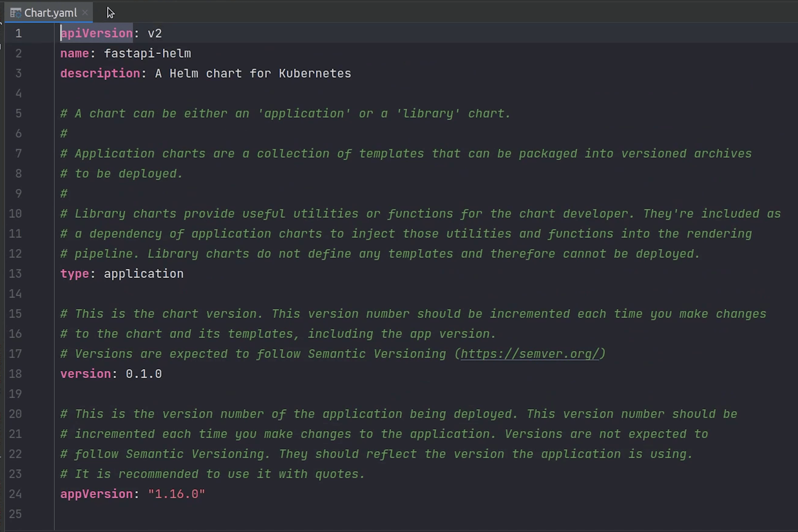Click the version key on line 18
This screenshot has height=532, width=798.
(86, 374)
